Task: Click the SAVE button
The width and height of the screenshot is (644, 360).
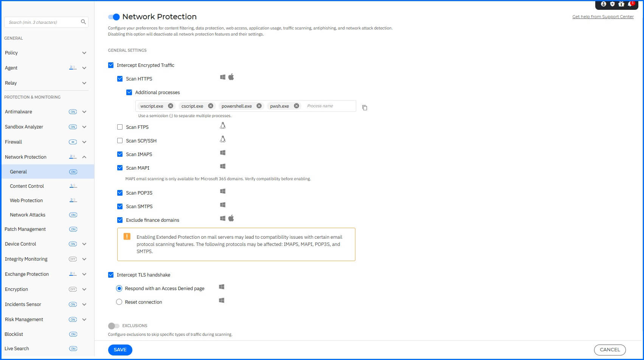Action: click(120, 350)
